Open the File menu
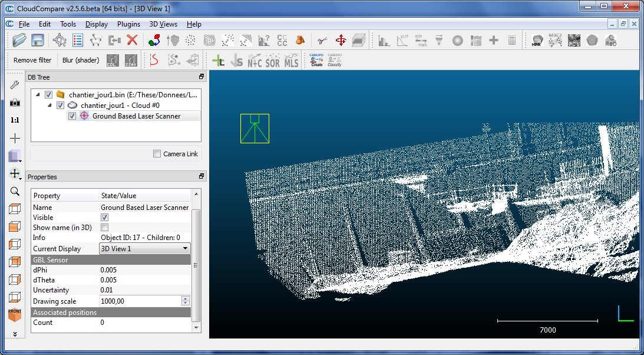The width and height of the screenshot is (644, 355). tap(24, 24)
